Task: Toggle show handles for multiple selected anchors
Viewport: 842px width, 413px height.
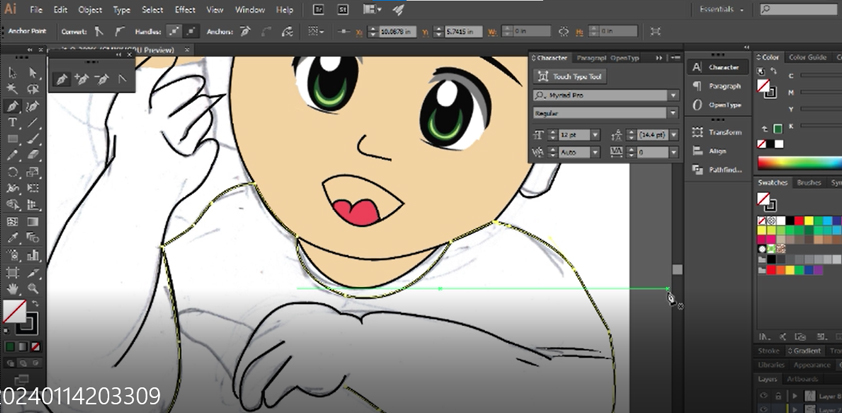Action: pos(173,32)
